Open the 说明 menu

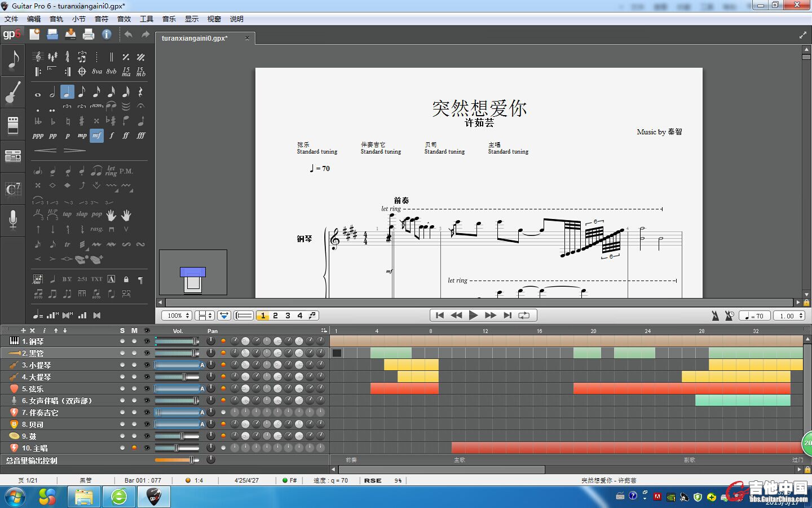click(237, 19)
